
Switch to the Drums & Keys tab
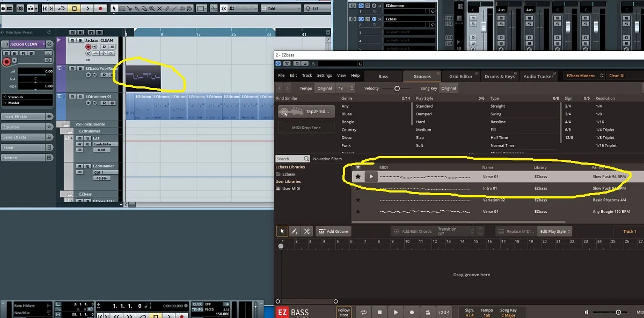(500, 76)
